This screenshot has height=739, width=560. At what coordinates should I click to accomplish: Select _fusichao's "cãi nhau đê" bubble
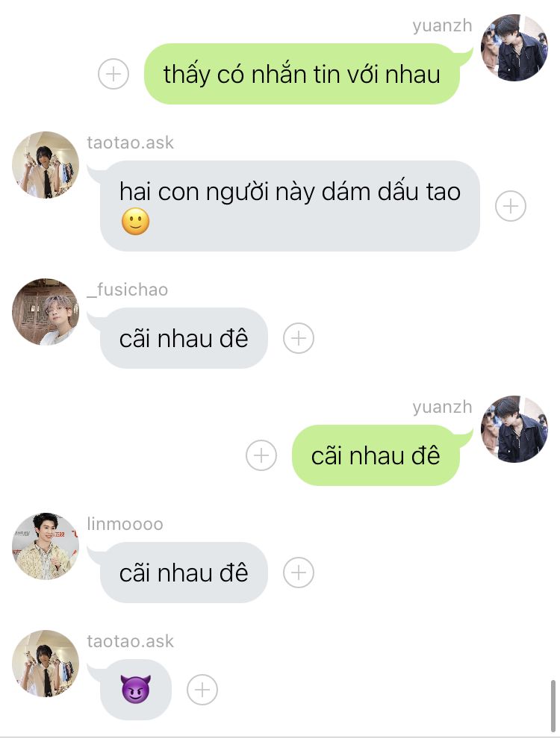[x=184, y=338]
